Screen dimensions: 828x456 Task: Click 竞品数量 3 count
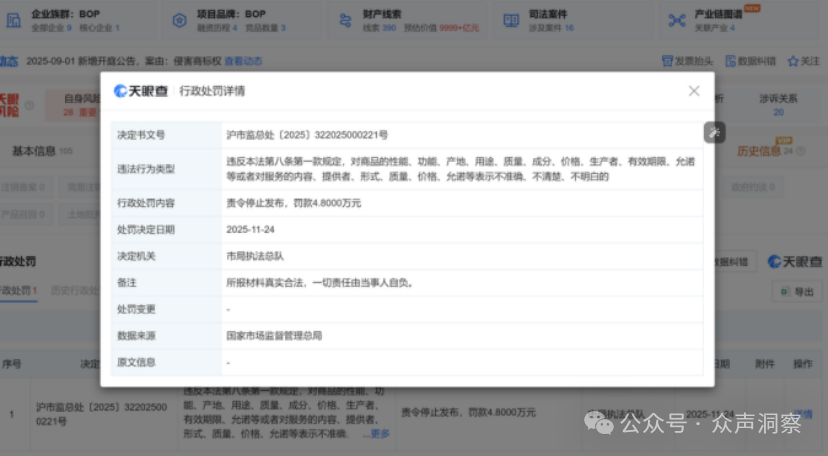click(x=265, y=28)
